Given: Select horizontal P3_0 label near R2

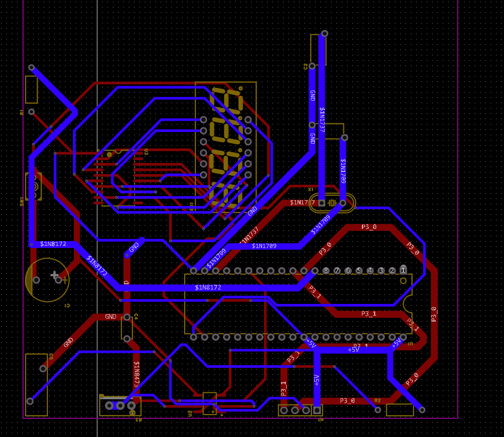Looking at the screenshot, I should pyautogui.click(x=347, y=401).
